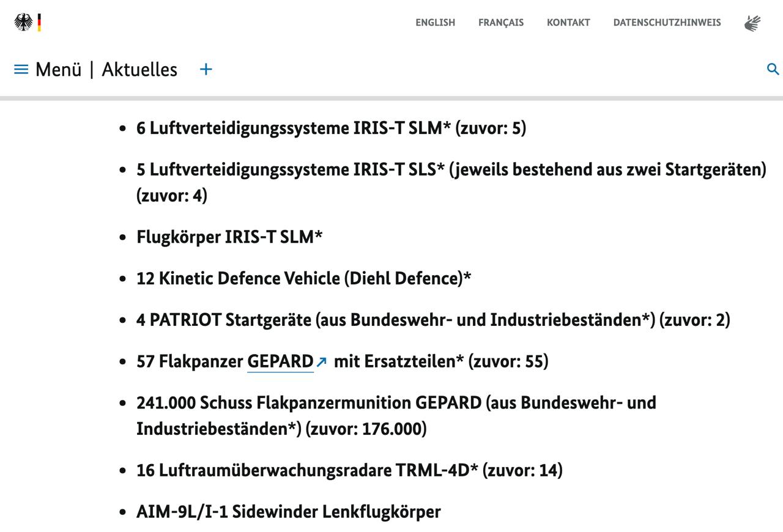Image resolution: width=783 pixels, height=532 pixels.
Task: Switch language to ENGLISH
Action: point(435,23)
